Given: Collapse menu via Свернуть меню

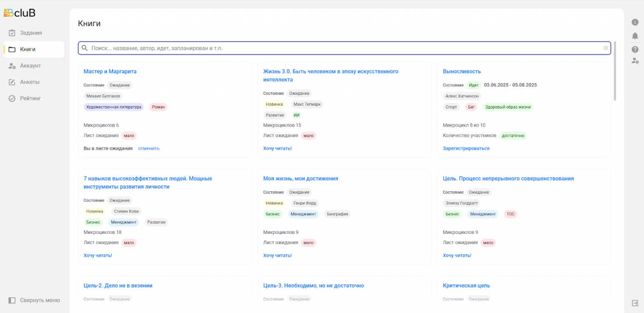Looking at the screenshot, I should tap(34, 300).
